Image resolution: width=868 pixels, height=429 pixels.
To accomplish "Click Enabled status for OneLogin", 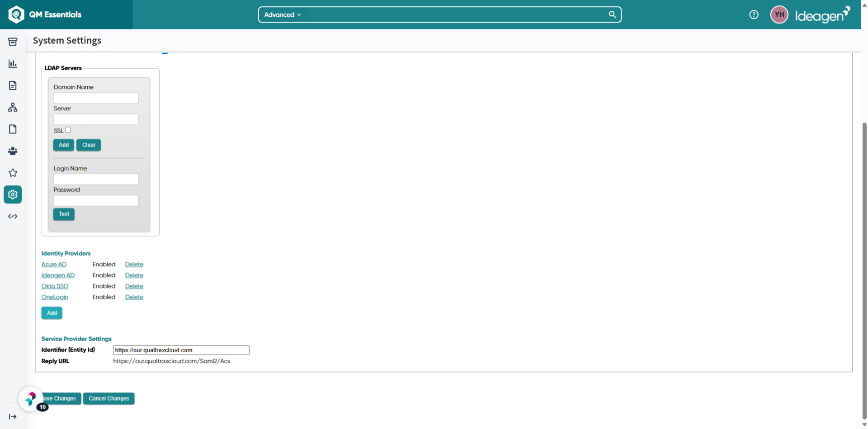I will [x=104, y=297].
